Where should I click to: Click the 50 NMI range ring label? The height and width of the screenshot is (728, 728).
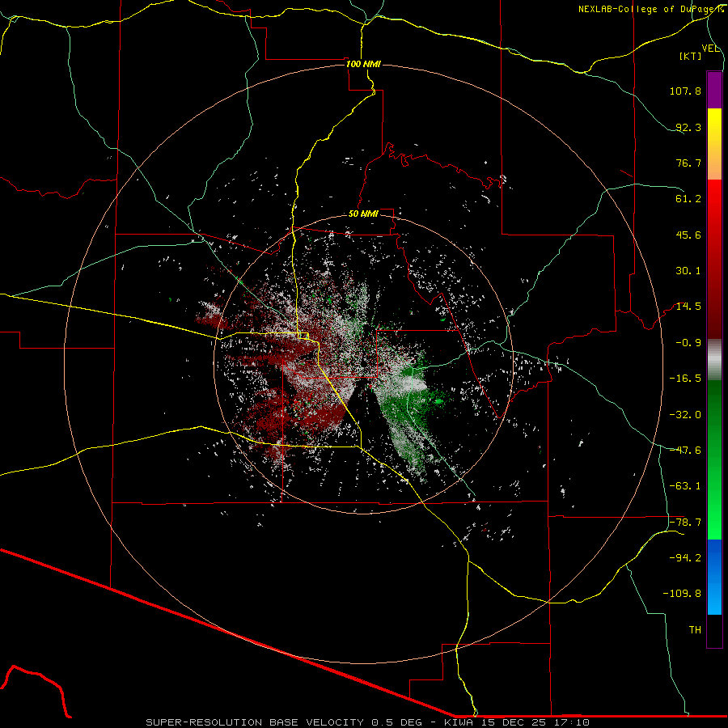click(x=363, y=214)
